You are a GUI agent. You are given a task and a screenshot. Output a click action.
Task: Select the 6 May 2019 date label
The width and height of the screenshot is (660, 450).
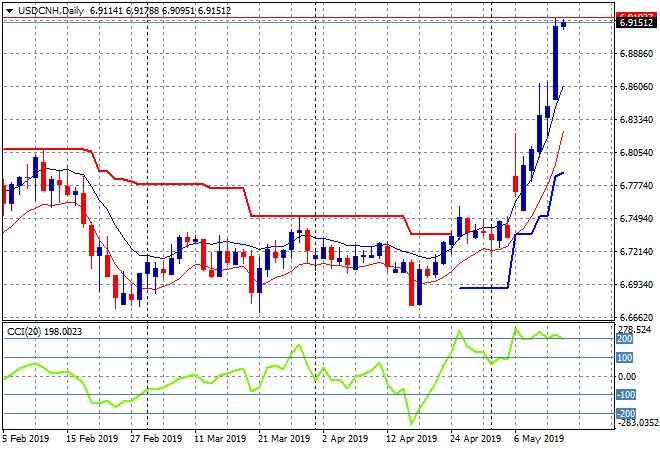coord(539,439)
